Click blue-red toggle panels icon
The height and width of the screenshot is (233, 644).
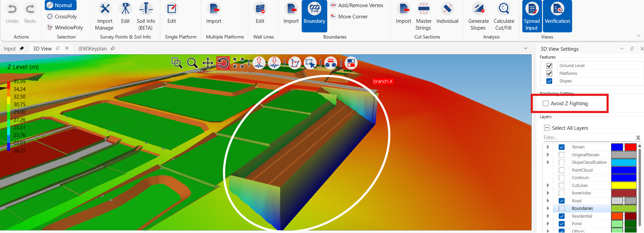click(x=351, y=63)
